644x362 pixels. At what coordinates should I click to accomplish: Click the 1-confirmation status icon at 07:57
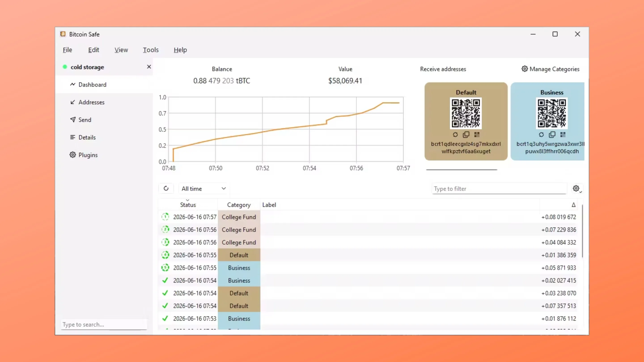tap(165, 217)
